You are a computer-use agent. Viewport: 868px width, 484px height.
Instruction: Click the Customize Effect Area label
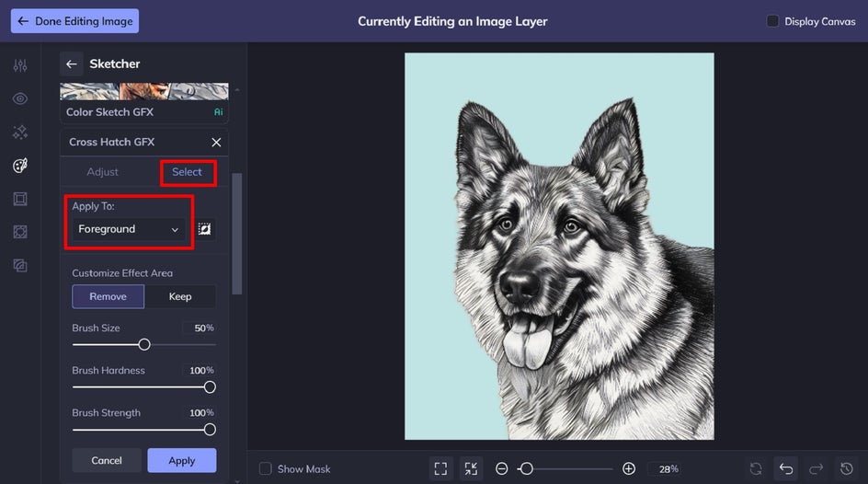(x=122, y=273)
